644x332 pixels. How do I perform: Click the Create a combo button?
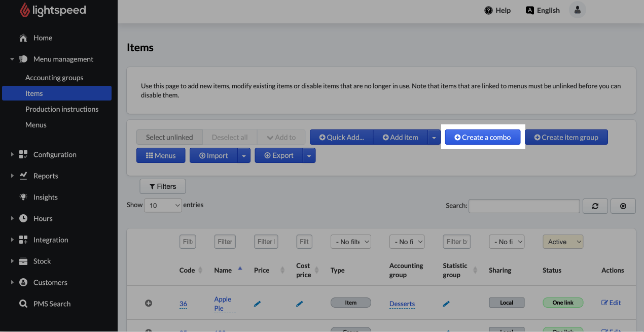pyautogui.click(x=483, y=138)
